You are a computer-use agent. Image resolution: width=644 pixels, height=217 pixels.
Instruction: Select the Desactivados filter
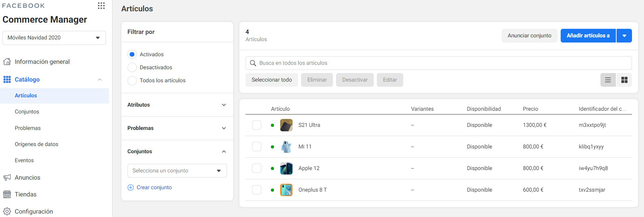132,68
